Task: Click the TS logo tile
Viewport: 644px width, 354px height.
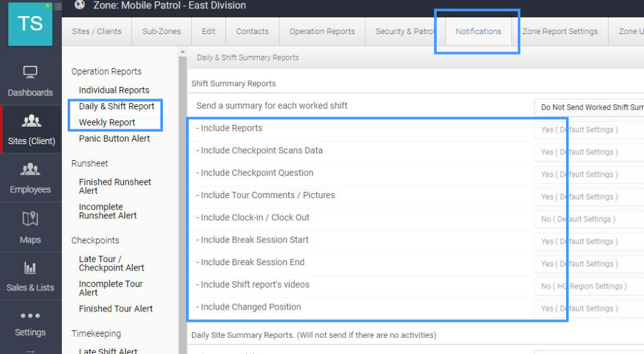Action: point(30,24)
